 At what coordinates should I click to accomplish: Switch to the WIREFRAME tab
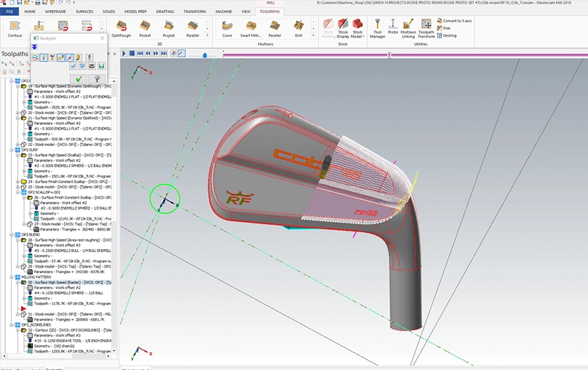tap(55, 12)
